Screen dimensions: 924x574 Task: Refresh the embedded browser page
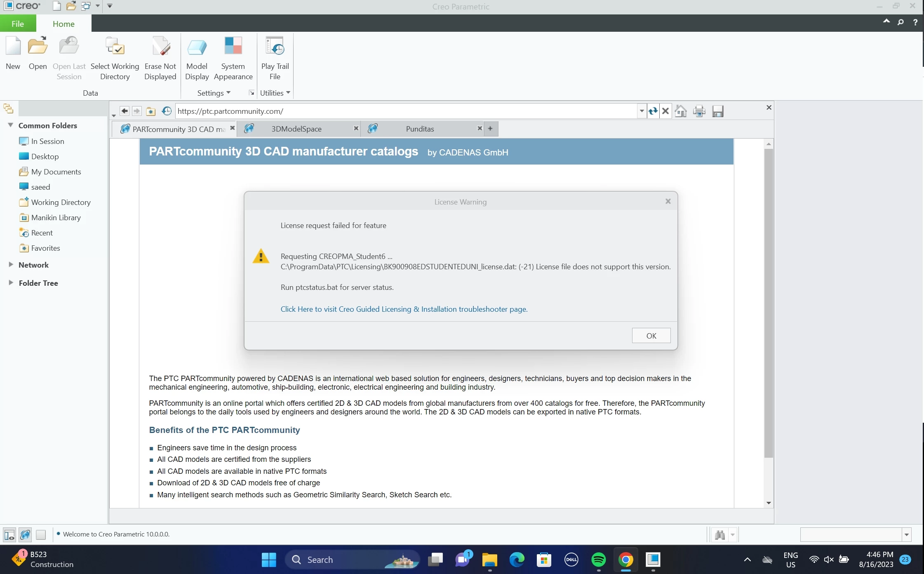pos(653,111)
